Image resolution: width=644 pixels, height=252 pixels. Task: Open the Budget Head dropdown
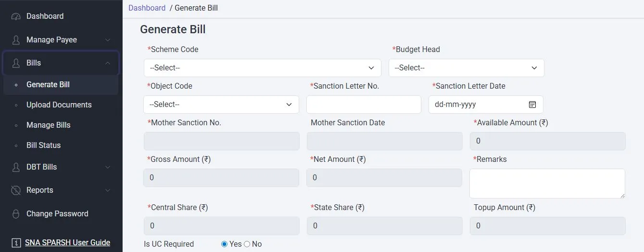click(x=466, y=68)
